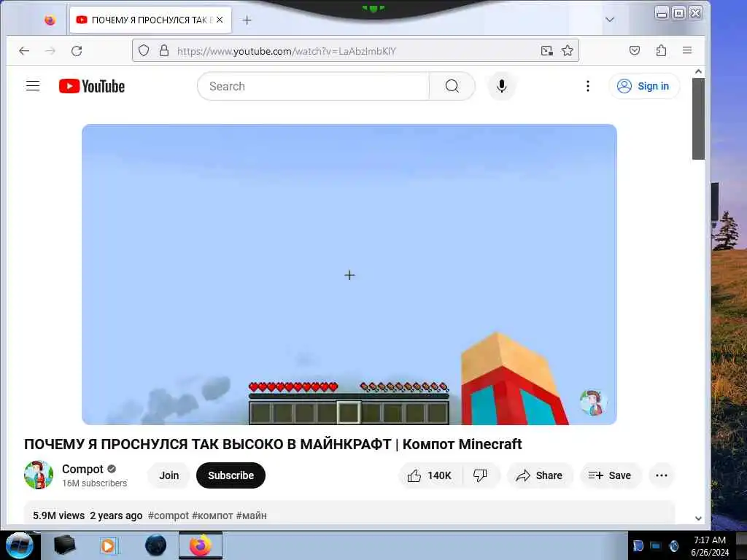Viewport: 747px width, 560px height.
Task: Click the Sign in button
Action: coord(644,86)
